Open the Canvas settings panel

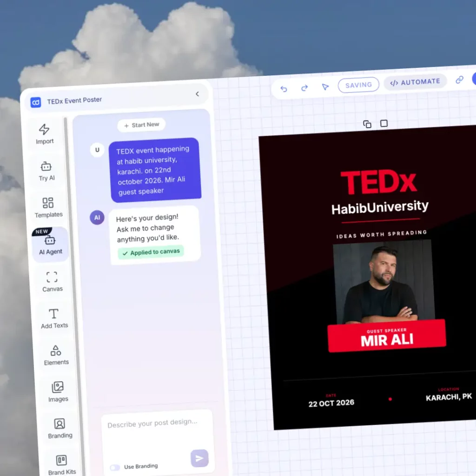(52, 281)
